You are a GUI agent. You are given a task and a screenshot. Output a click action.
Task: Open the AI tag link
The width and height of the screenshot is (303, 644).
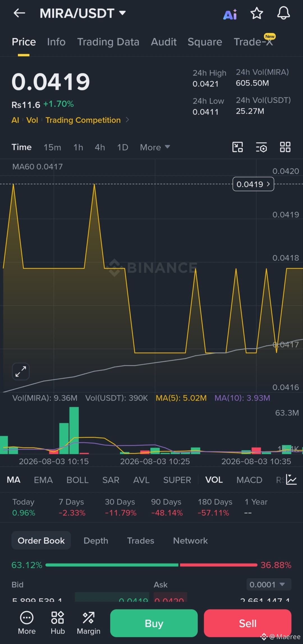[x=15, y=120]
